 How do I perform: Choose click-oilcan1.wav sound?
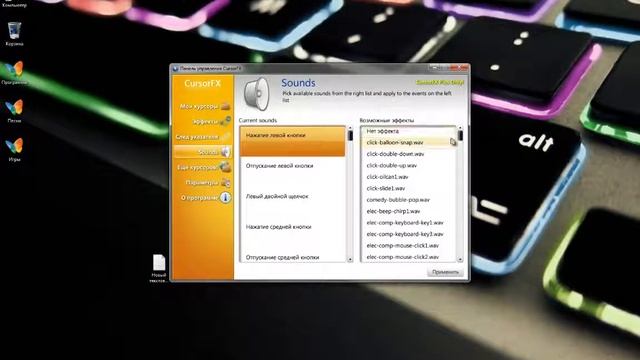(x=408, y=177)
